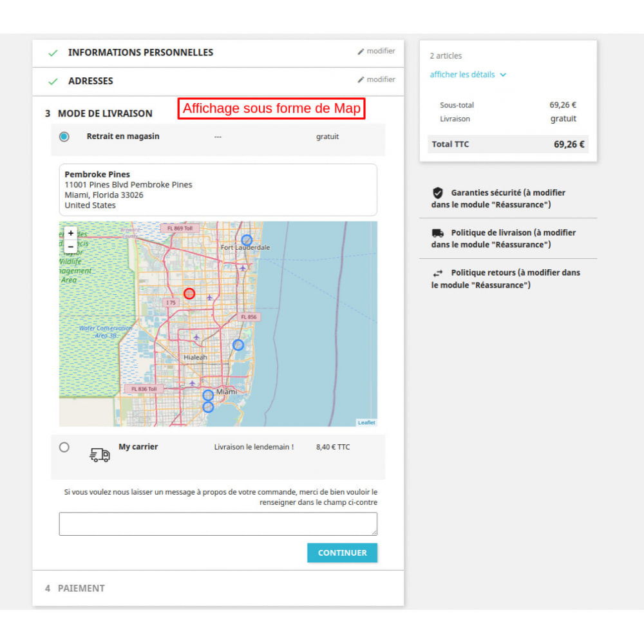Click the Continuer button
The image size is (644, 644).
[342, 553]
